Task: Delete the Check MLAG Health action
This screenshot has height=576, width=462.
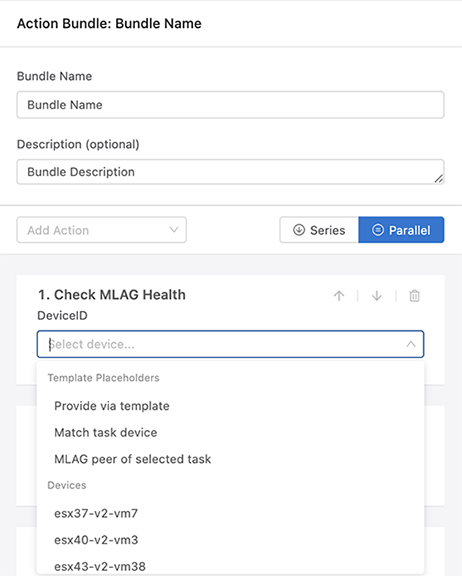Action: (x=414, y=296)
